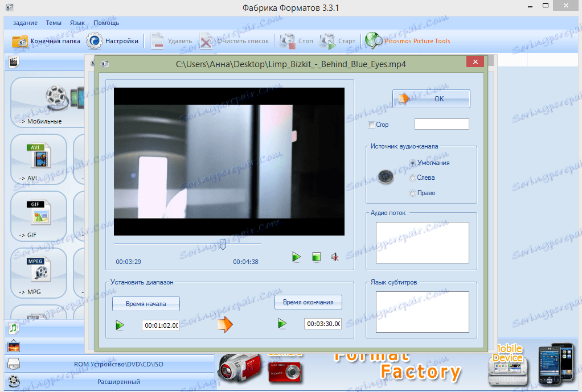
Task: Open the Язык menu
Action: tap(77, 23)
